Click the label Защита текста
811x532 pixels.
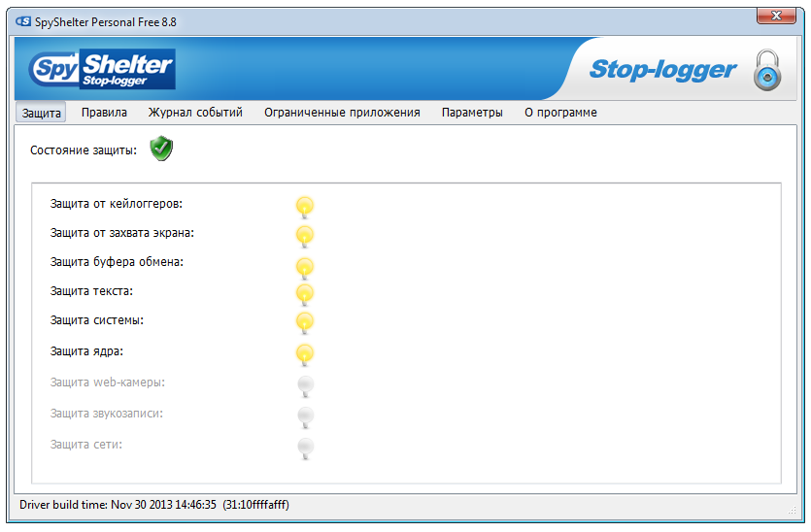[x=91, y=291]
